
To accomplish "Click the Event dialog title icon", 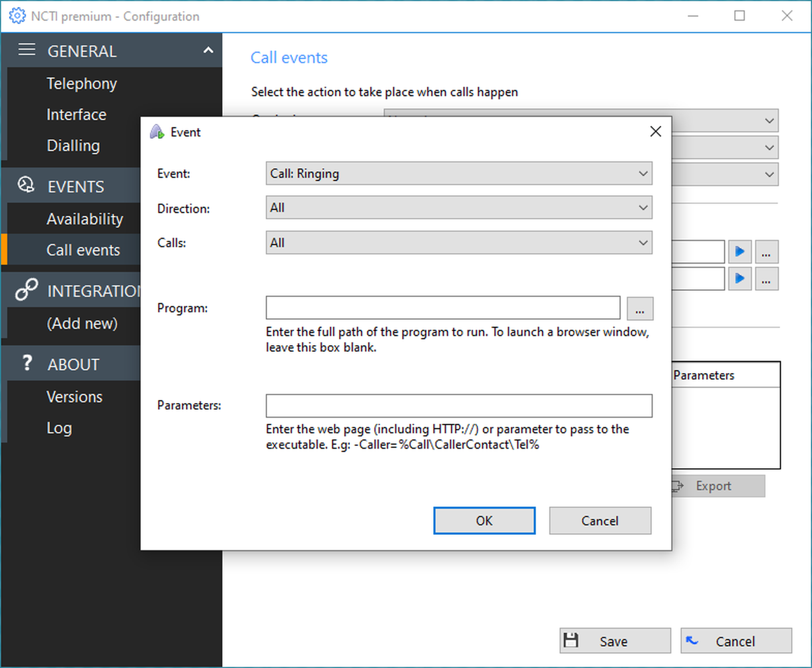I will point(157,132).
